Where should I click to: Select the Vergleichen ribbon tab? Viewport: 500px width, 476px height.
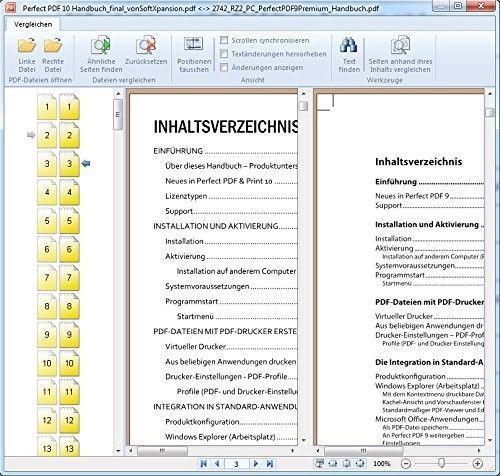point(33,24)
